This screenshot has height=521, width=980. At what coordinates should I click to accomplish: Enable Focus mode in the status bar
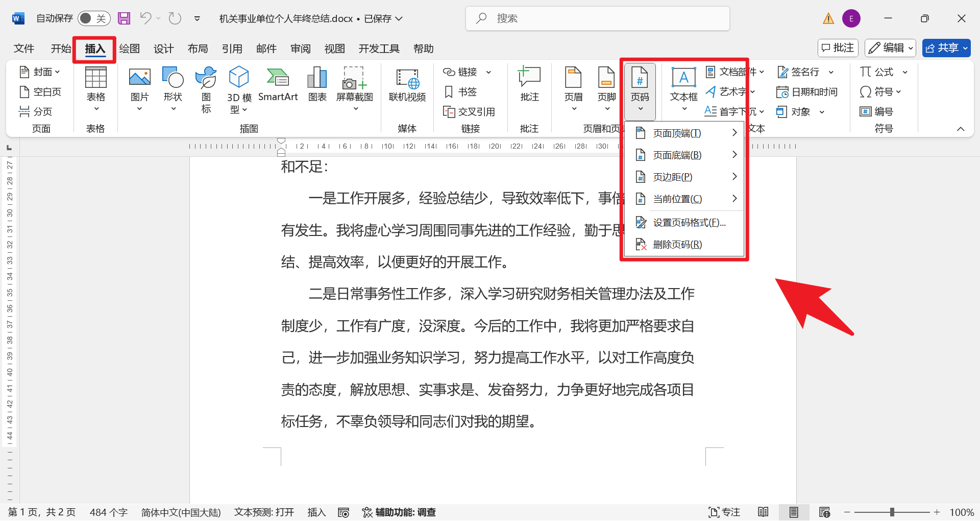point(724,512)
